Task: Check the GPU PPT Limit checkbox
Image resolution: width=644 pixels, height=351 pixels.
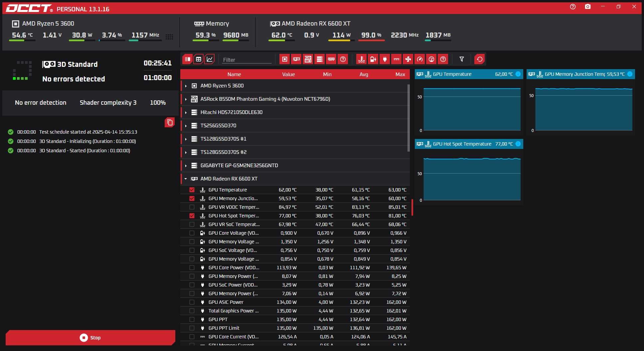Action: click(x=192, y=328)
